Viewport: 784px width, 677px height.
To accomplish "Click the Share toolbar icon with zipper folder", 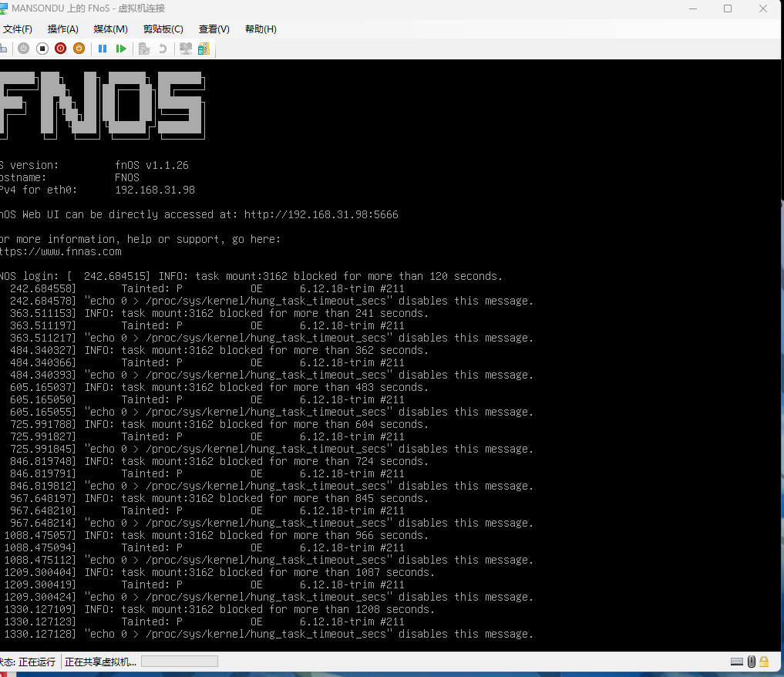I will tap(204, 49).
